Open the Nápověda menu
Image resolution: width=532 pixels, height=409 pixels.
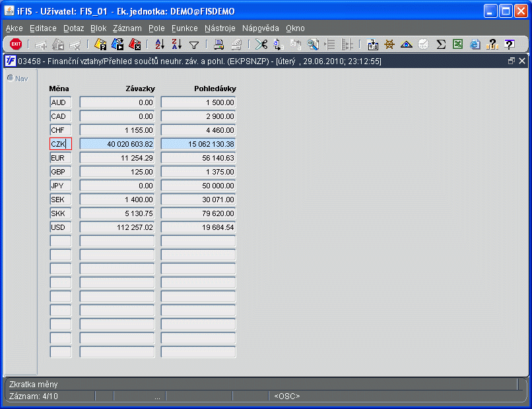(261, 28)
